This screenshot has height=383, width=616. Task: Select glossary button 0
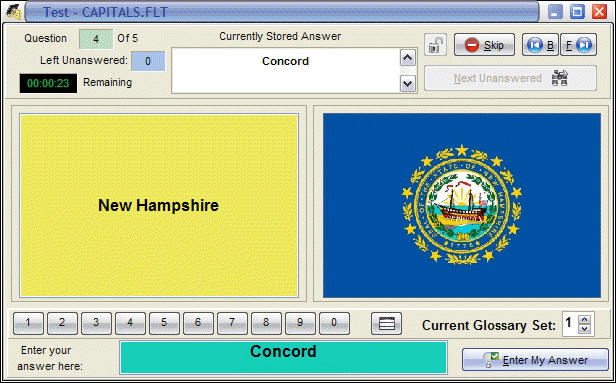[x=334, y=324]
